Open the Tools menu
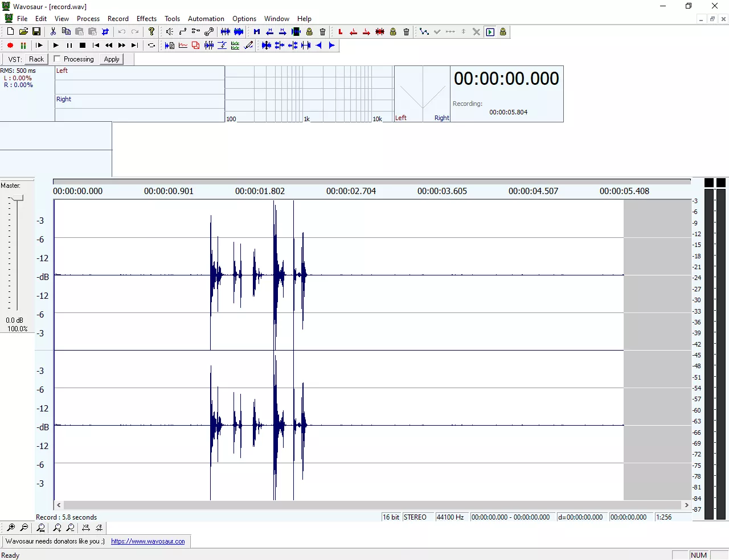The image size is (729, 560). (x=172, y=19)
